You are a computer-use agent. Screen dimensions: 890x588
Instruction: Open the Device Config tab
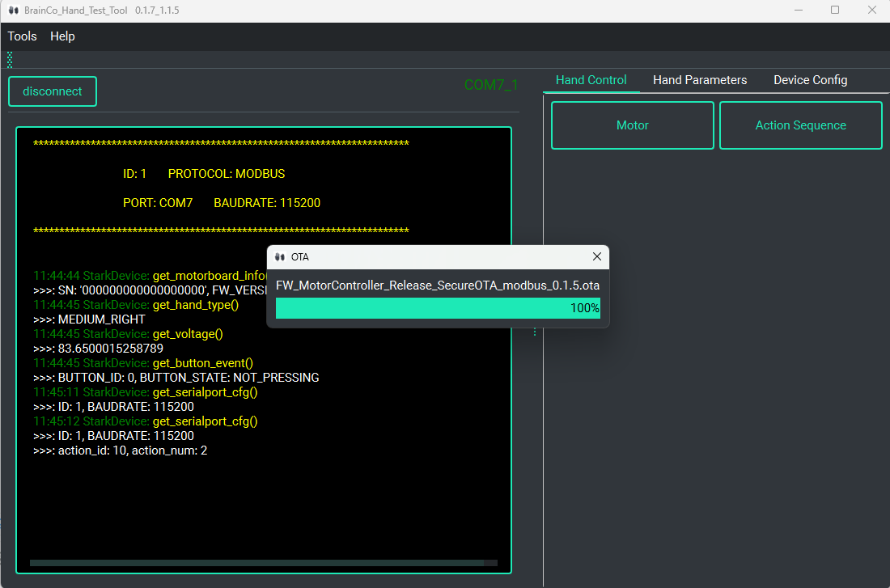pyautogui.click(x=810, y=80)
